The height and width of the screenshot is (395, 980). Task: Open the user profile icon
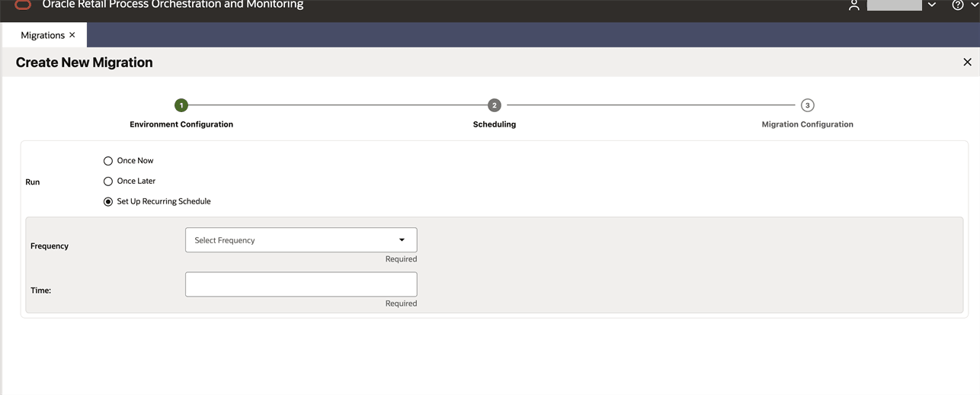(x=853, y=5)
